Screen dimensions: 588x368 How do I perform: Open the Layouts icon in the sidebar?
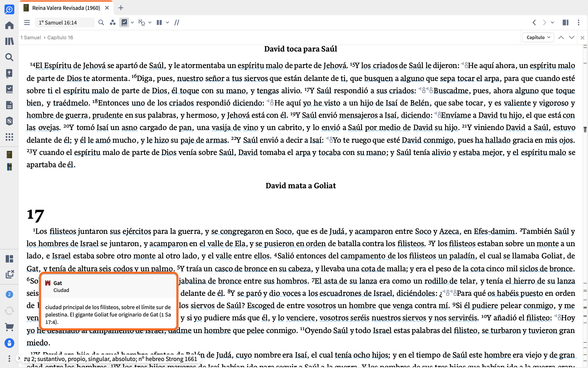tap(9, 259)
